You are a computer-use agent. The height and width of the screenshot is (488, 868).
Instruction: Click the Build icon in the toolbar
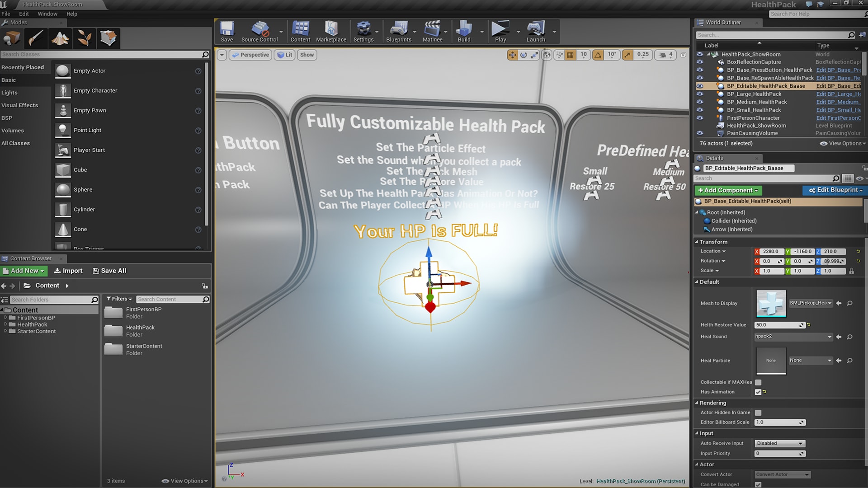(x=464, y=29)
